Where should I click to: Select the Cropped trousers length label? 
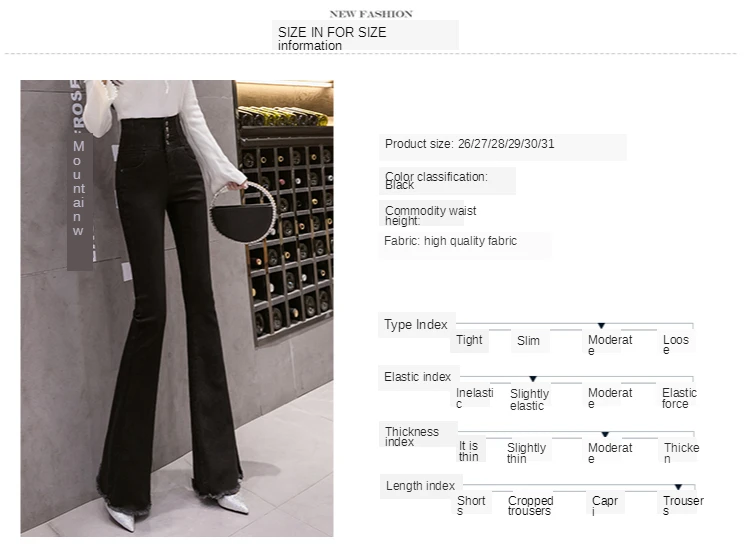point(531,505)
